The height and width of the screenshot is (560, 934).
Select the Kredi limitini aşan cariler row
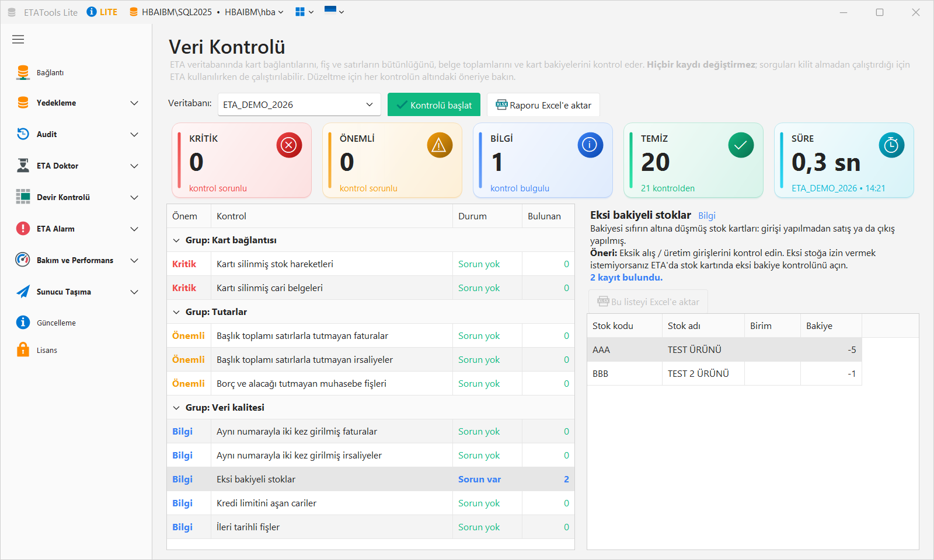coord(371,503)
